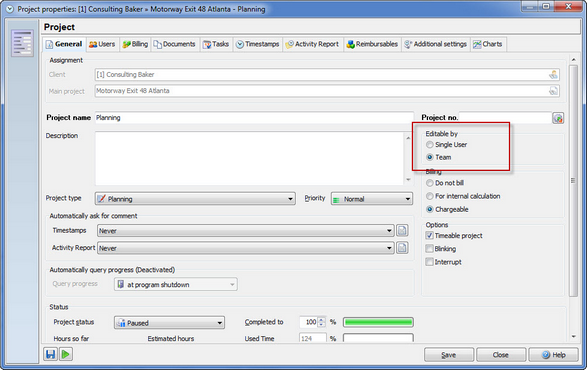Click the Help button

coord(553,355)
